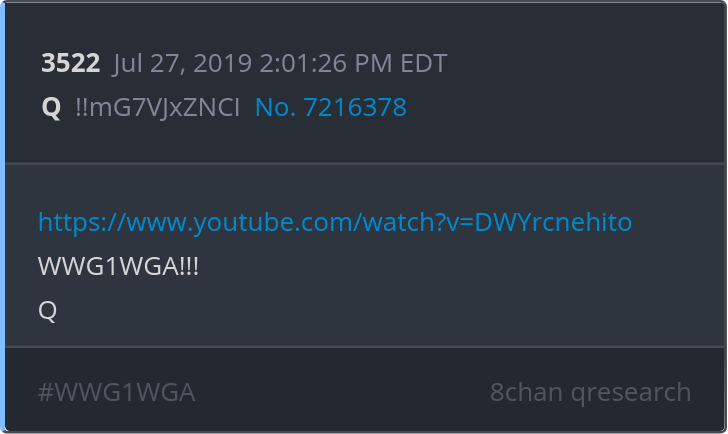This screenshot has width=728, height=434.
Task: Click the 8chan qresearch board label
Action: pyautogui.click(x=591, y=393)
